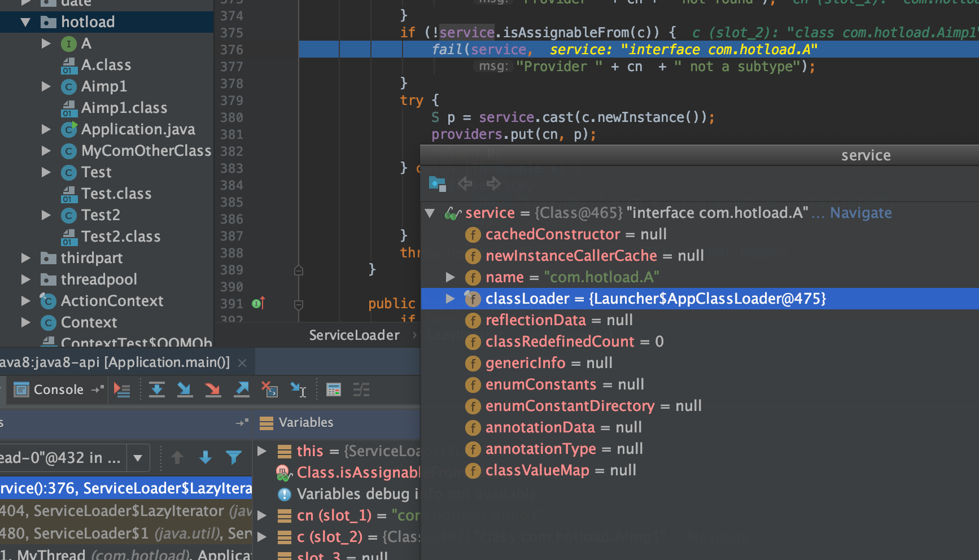
Task: Click the ServiceLoader$LazyIterator stack frame entry
Action: 125,488
